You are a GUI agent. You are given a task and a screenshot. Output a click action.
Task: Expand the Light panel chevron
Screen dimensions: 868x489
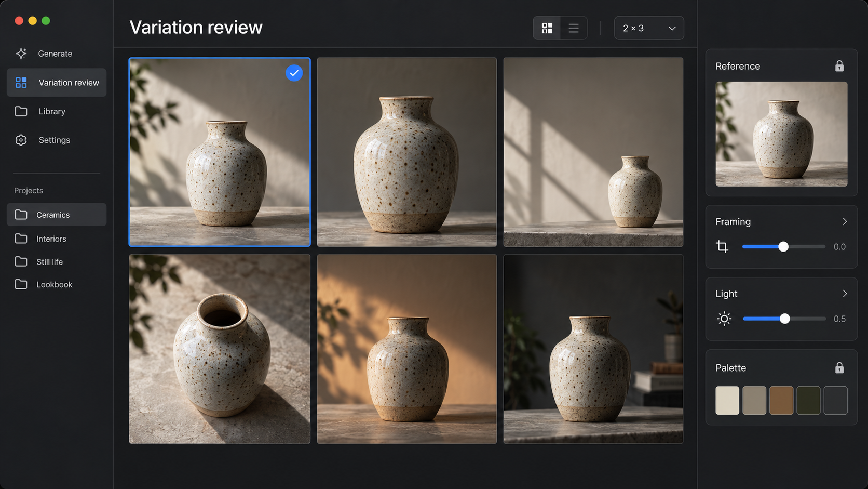coord(845,294)
